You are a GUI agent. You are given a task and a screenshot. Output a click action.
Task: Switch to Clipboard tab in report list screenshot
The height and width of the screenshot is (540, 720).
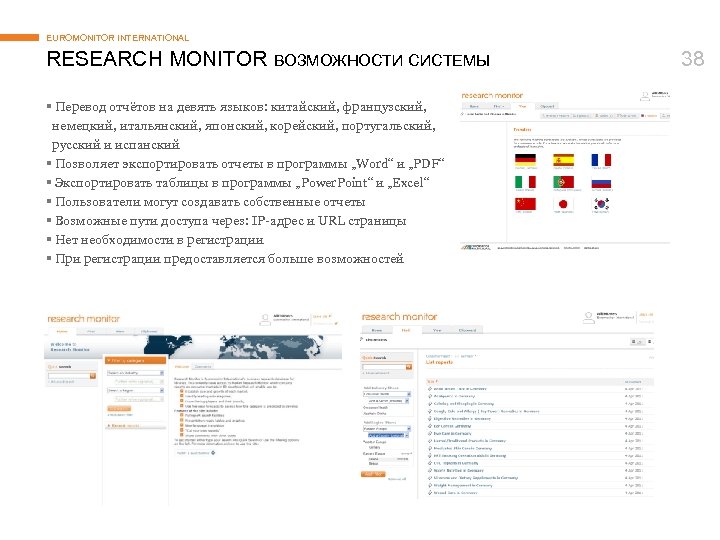point(467,330)
